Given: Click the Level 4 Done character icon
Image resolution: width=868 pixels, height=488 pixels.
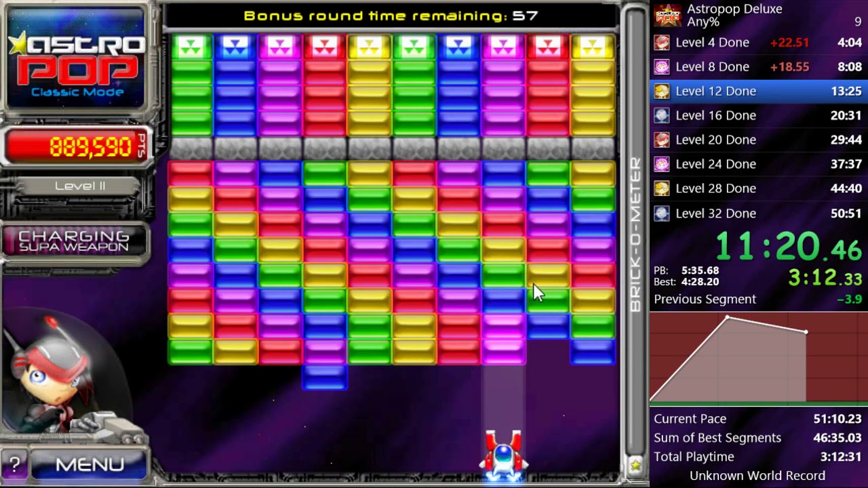Looking at the screenshot, I should [x=662, y=43].
